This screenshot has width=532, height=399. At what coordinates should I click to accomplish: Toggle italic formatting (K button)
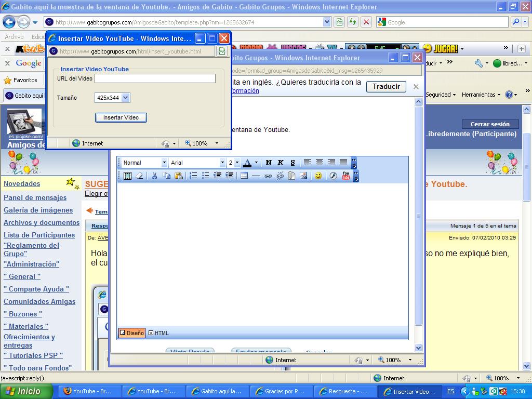[281, 163]
